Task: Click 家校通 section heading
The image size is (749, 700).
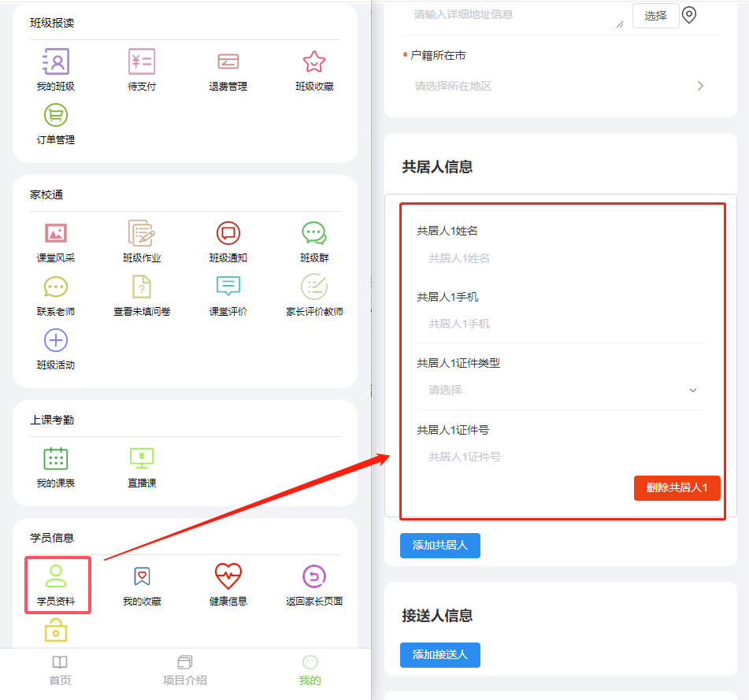Action: [x=46, y=194]
